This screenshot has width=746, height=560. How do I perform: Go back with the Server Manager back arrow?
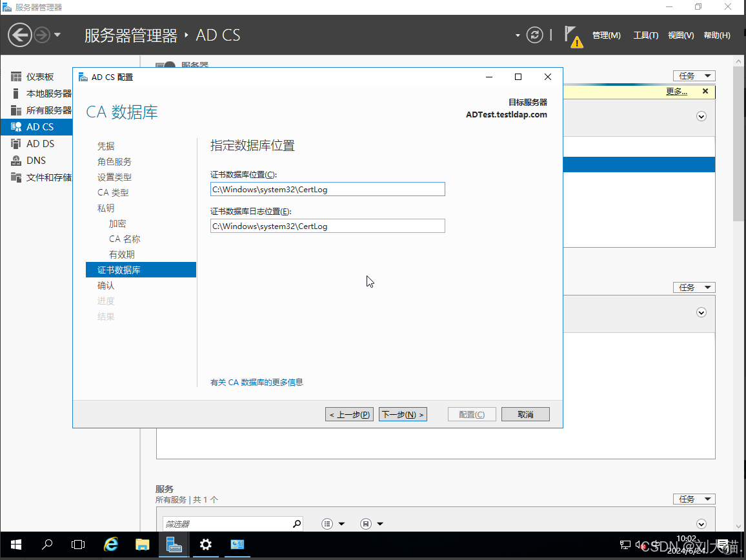coord(19,35)
